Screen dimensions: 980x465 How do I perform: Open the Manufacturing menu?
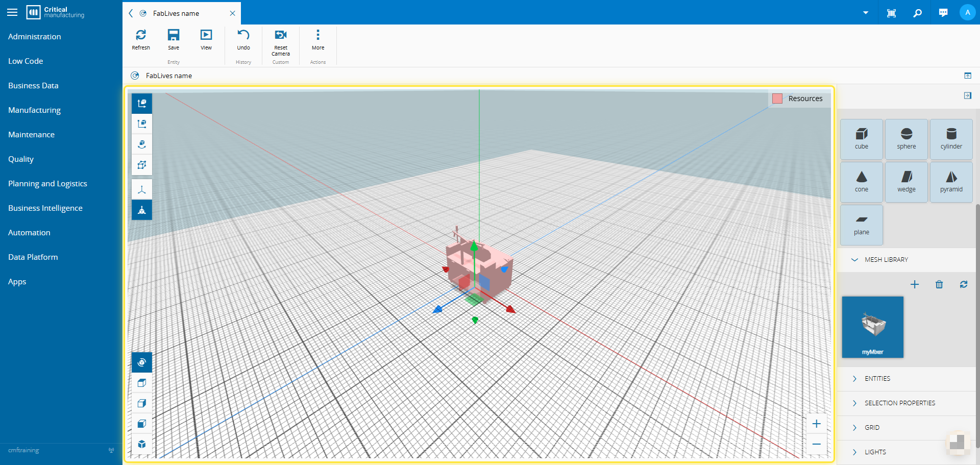34,110
